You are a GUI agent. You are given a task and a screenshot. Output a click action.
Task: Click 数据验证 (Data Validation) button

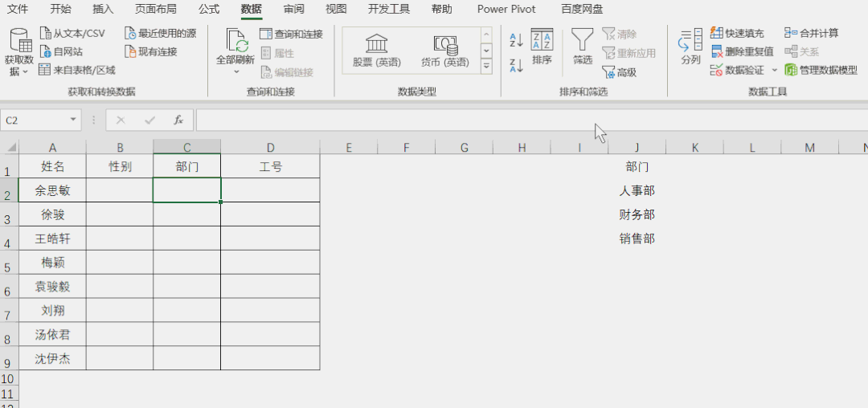[737, 70]
